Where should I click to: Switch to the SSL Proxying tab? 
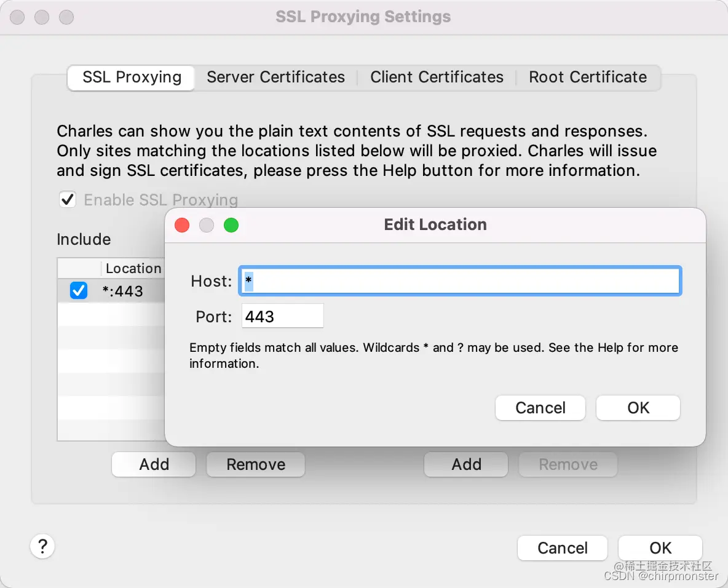(x=132, y=77)
